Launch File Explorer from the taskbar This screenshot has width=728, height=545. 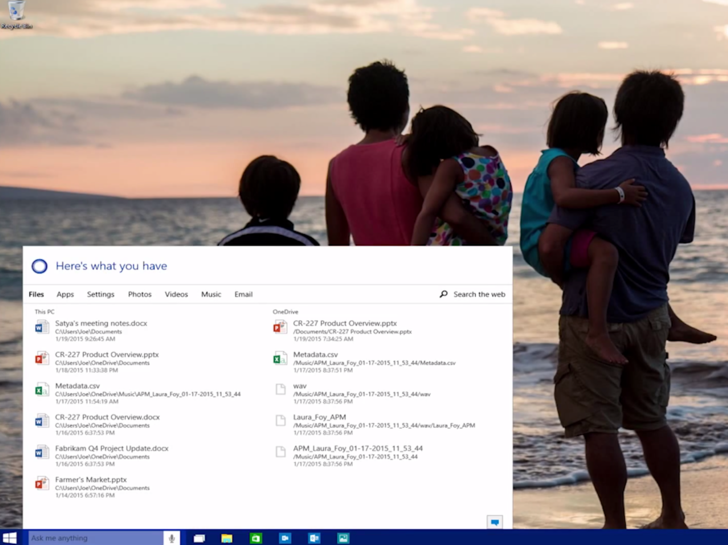click(227, 538)
